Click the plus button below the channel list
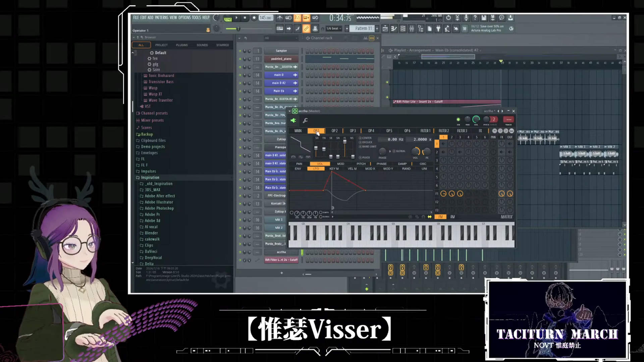This screenshot has width=644, height=362. tap(282, 273)
